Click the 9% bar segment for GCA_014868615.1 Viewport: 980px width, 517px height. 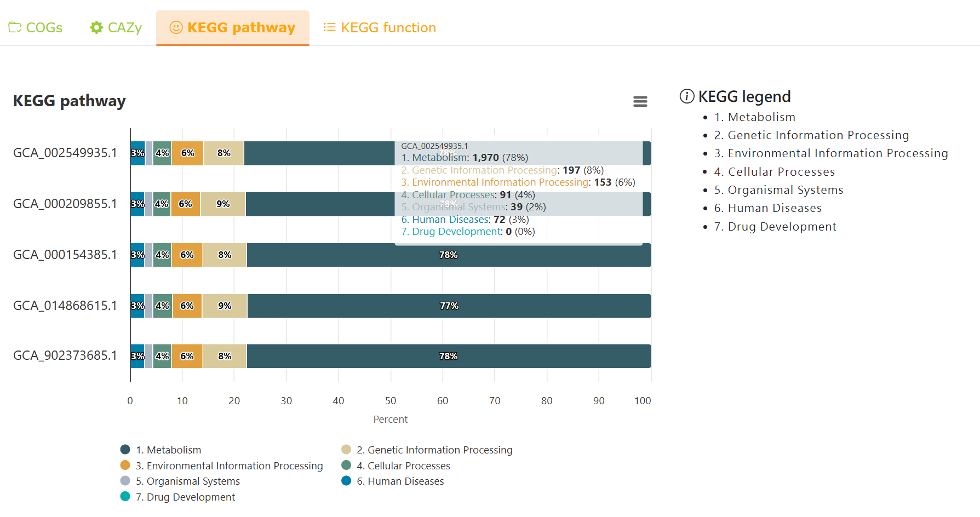[225, 306]
